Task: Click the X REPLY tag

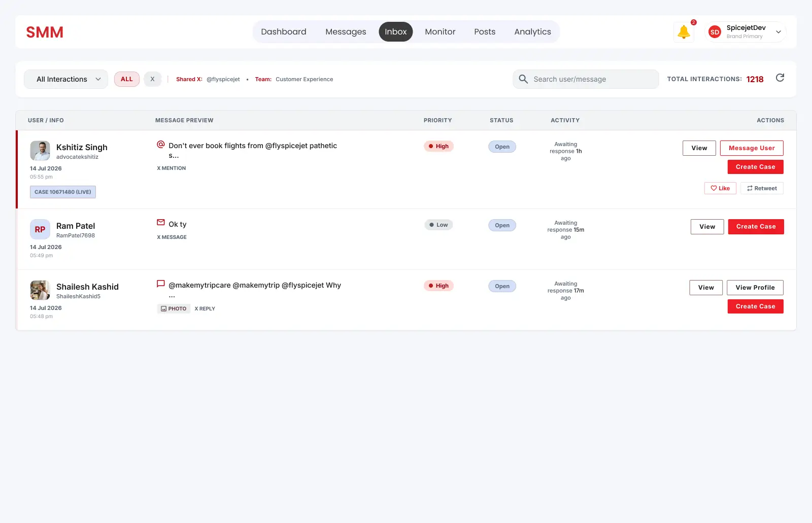Action: (x=205, y=308)
